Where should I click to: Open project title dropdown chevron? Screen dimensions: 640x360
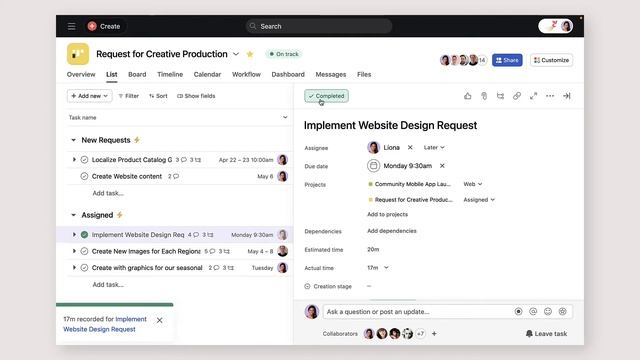pyautogui.click(x=236, y=54)
